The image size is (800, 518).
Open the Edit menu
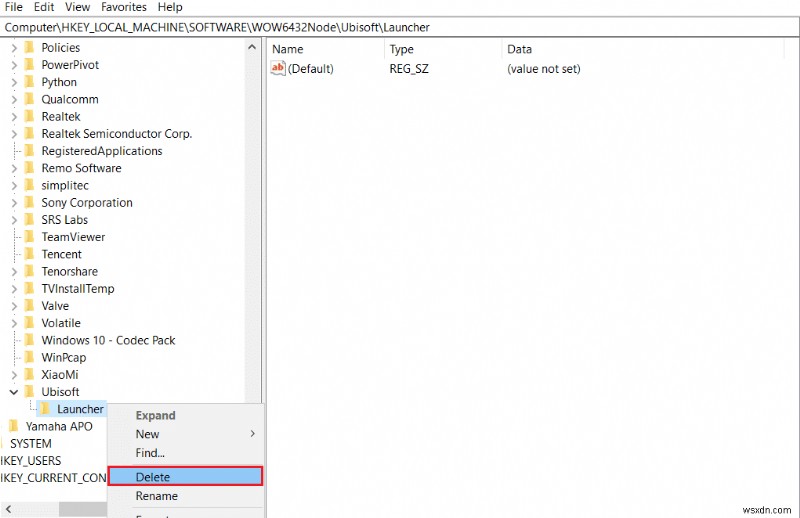point(44,7)
